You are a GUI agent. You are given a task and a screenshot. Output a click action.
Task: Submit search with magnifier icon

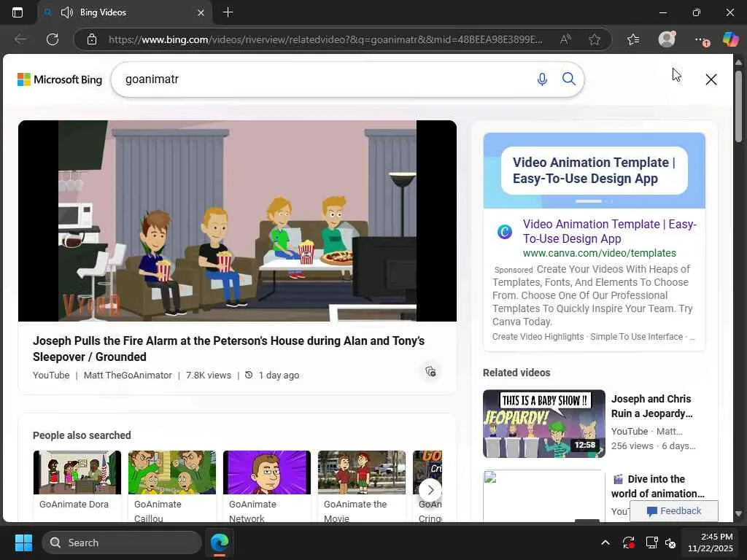click(x=569, y=79)
